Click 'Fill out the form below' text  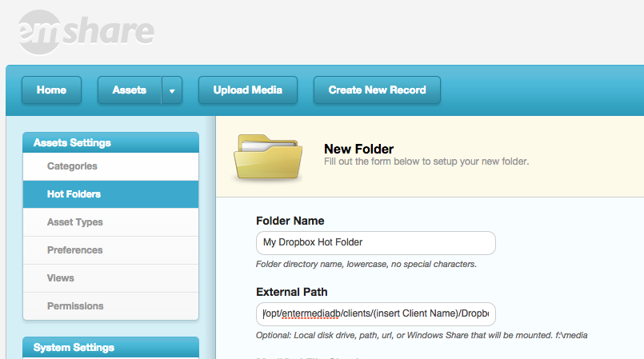click(x=426, y=162)
